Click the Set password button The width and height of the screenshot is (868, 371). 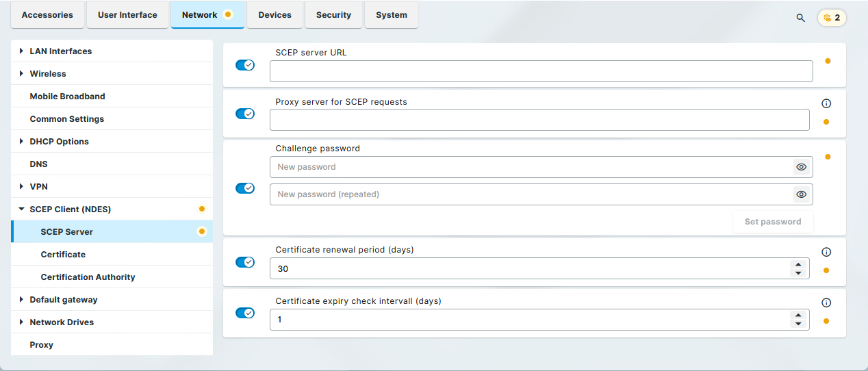coord(772,222)
